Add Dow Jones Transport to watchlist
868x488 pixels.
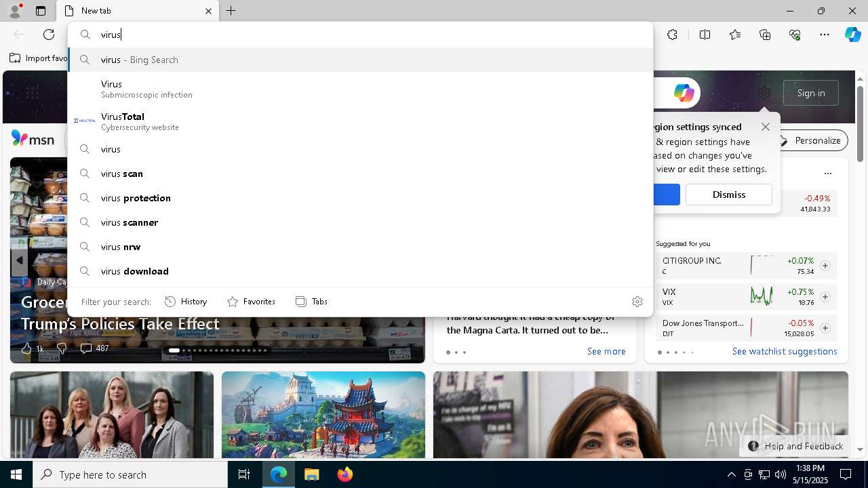tap(825, 328)
